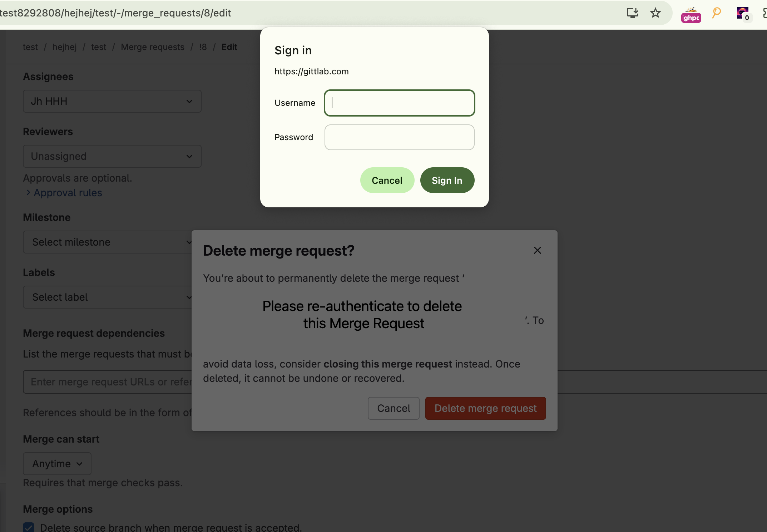This screenshot has width=767, height=532.
Task: Click the install app icon in address bar
Action: click(x=632, y=13)
